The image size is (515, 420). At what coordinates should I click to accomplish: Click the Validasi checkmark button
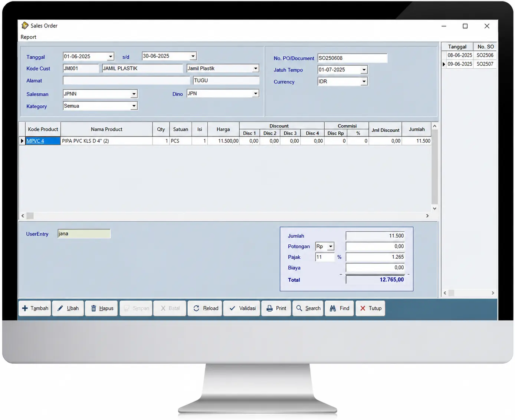242,308
